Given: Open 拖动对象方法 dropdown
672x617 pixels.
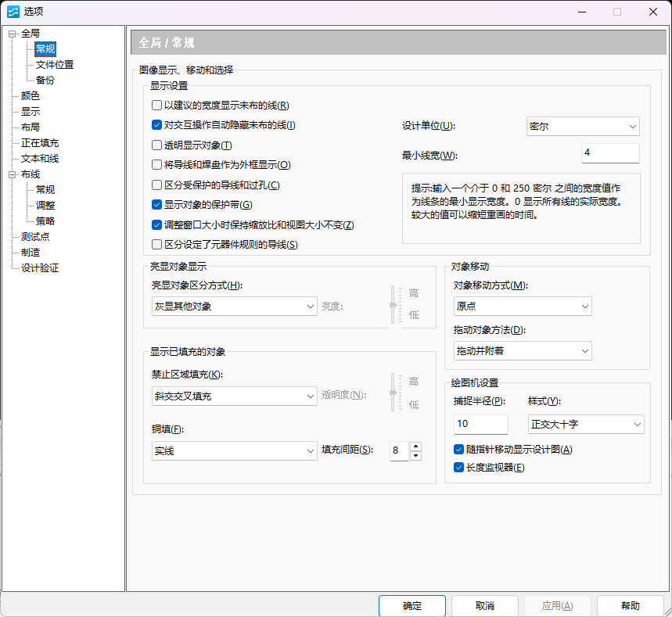Looking at the screenshot, I should click(522, 351).
